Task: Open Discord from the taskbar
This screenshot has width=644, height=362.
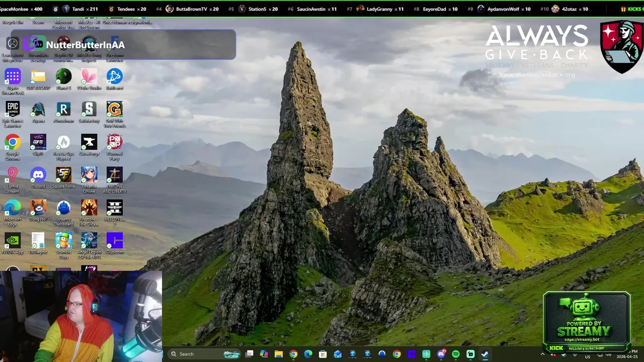Action: coord(441,354)
